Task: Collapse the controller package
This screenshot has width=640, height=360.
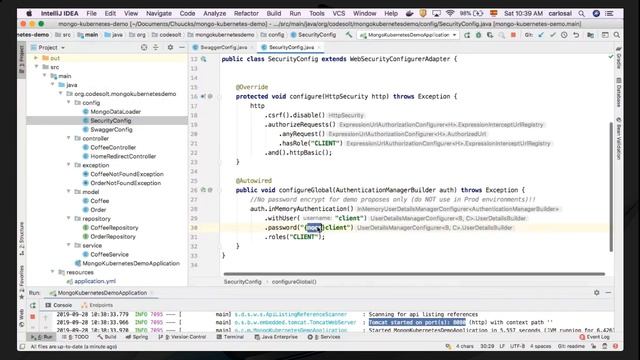Action: [x=69, y=138]
